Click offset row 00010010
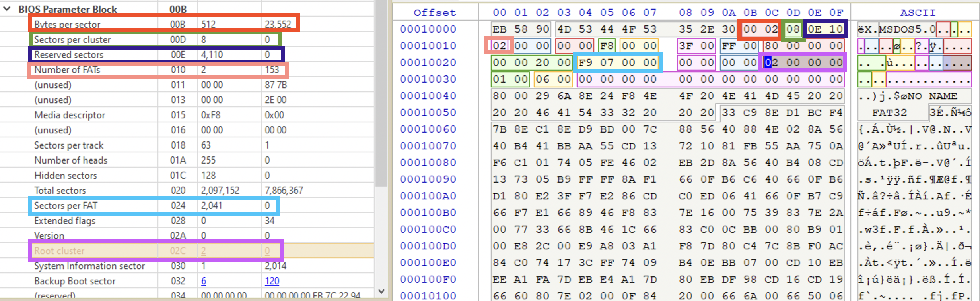Image resolution: width=980 pixels, height=301 pixels. pyautogui.click(x=428, y=46)
